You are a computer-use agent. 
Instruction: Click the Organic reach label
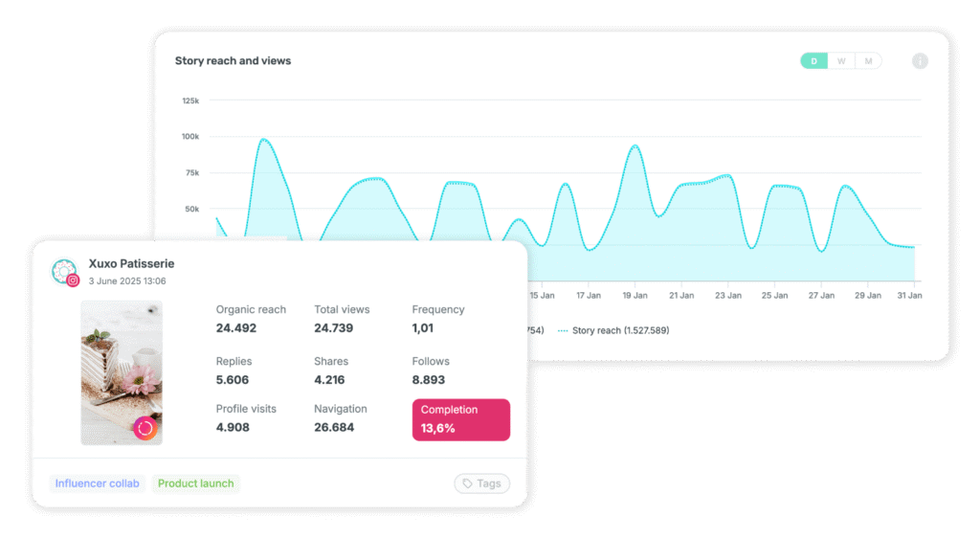pyautogui.click(x=252, y=309)
